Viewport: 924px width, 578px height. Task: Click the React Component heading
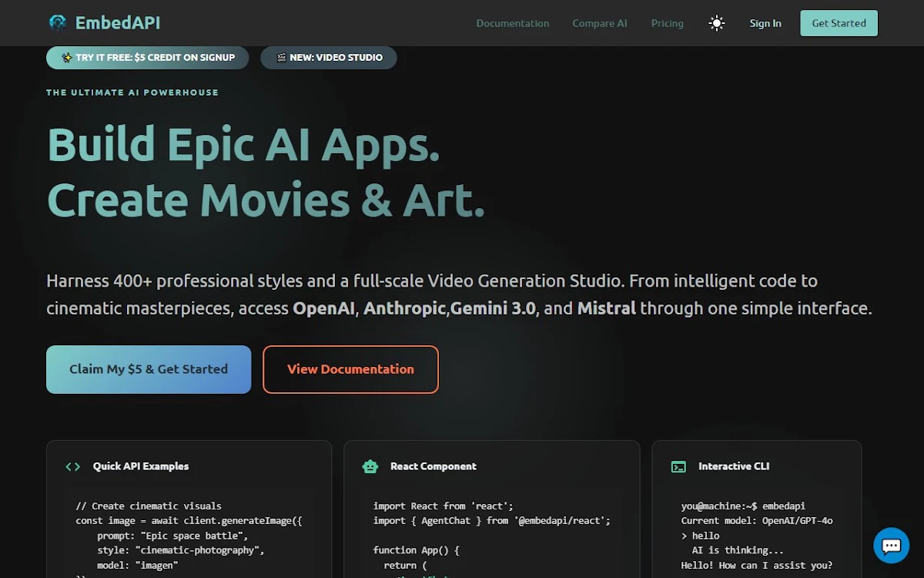coord(434,466)
